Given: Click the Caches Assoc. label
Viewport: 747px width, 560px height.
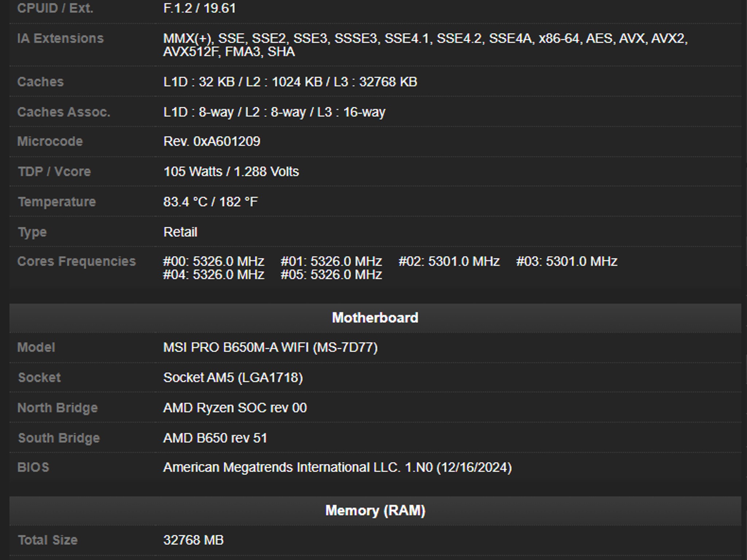Looking at the screenshot, I should [x=64, y=112].
